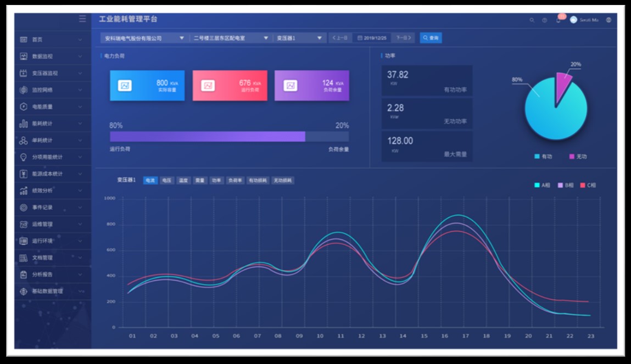Switch to the 电压 chart tab

(x=166, y=180)
